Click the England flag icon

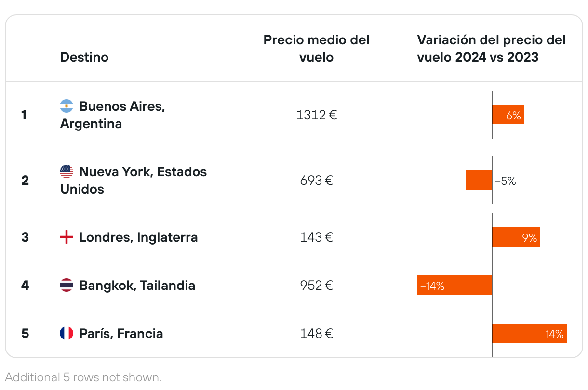[67, 237]
